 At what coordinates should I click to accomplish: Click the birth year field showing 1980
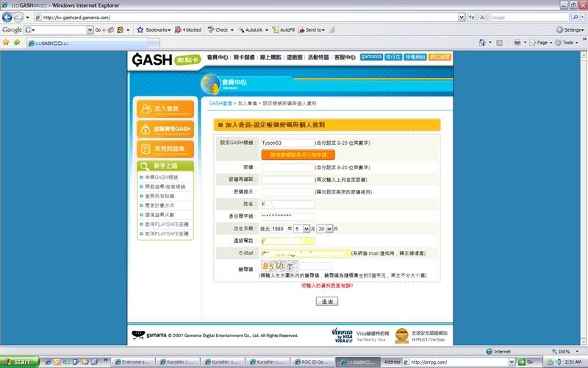coord(279,229)
